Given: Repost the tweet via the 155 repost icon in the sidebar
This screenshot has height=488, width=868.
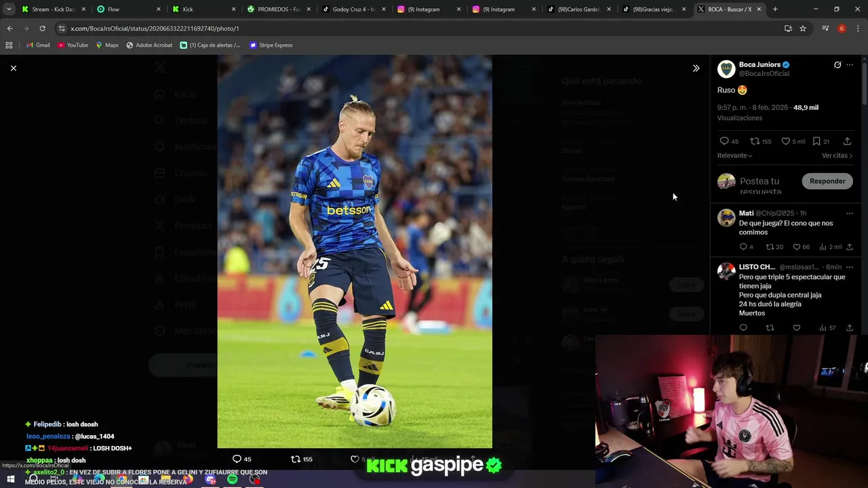Looking at the screenshot, I should pyautogui.click(x=755, y=141).
